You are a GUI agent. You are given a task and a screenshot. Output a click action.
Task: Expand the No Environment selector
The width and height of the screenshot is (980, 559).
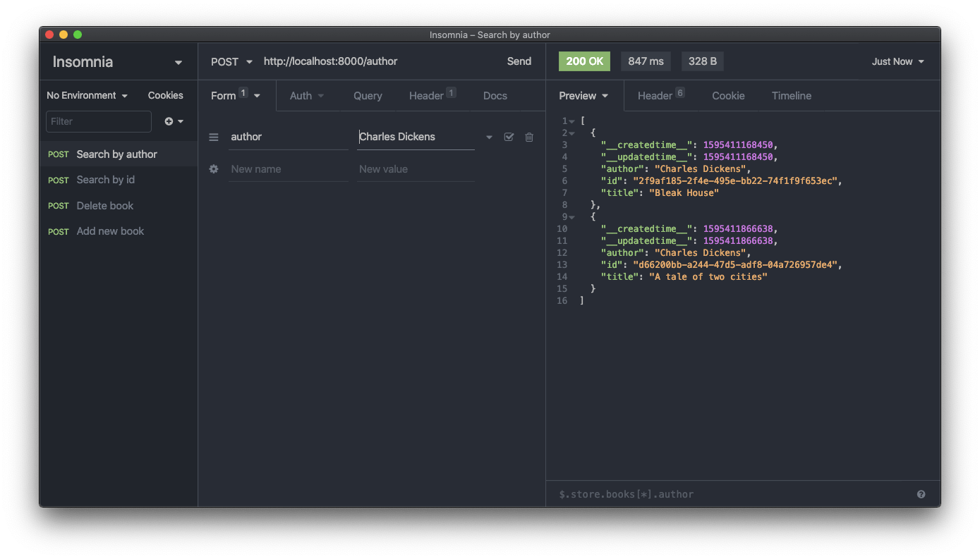[x=87, y=95]
